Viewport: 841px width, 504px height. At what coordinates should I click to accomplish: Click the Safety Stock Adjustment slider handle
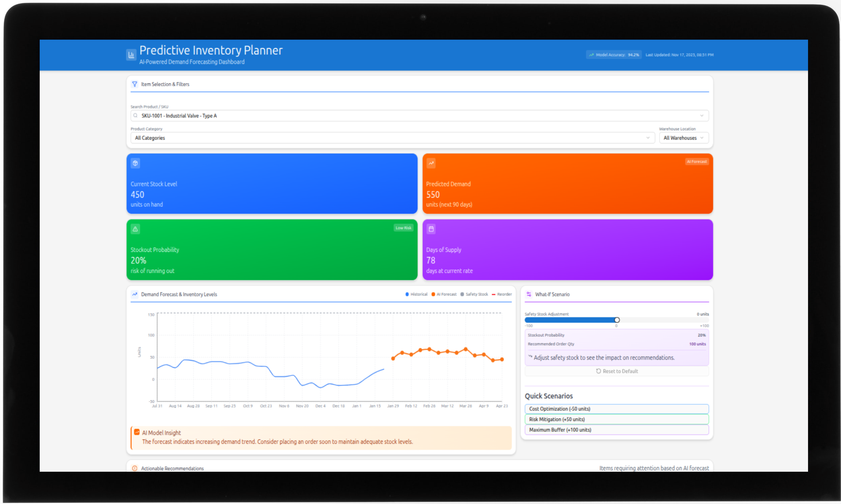pyautogui.click(x=617, y=320)
